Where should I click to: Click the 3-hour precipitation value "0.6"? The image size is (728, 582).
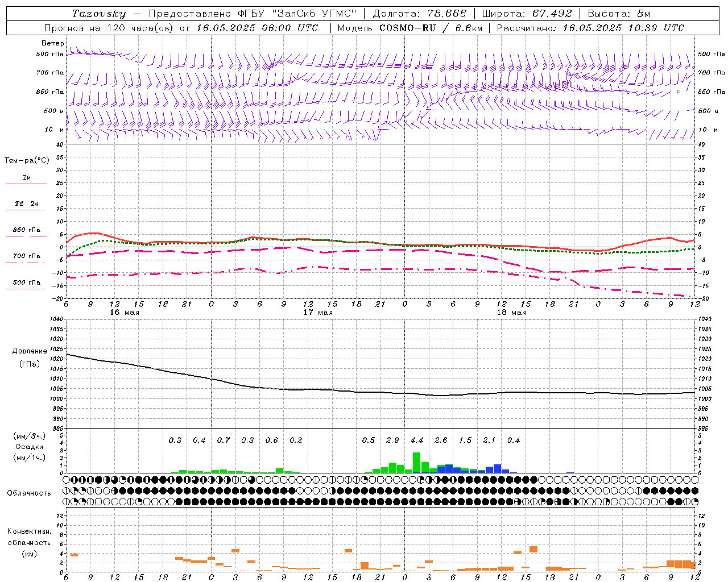tap(272, 440)
